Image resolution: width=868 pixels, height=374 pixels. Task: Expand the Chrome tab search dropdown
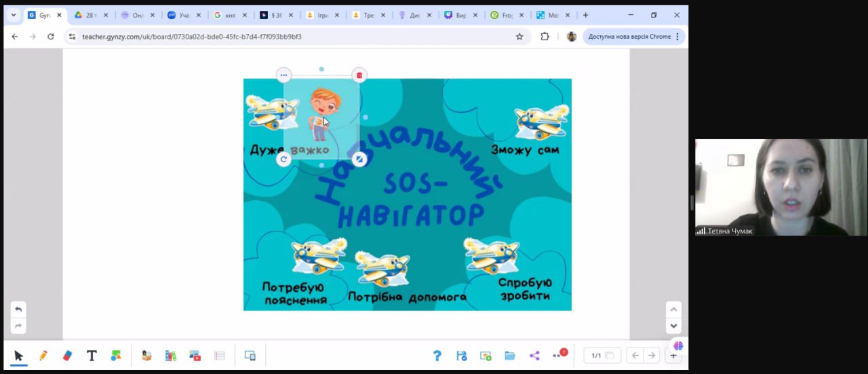click(14, 15)
